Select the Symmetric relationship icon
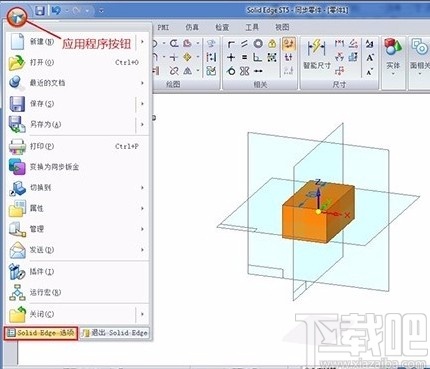 point(244,71)
